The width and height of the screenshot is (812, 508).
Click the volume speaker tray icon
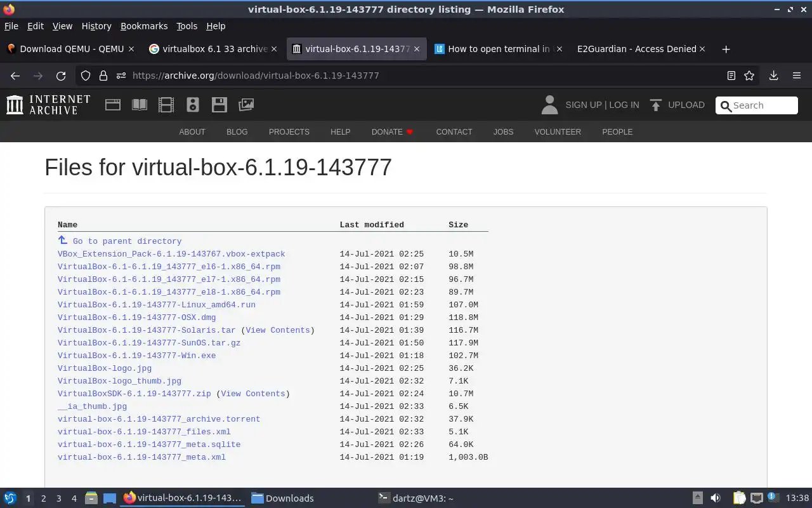(x=716, y=498)
